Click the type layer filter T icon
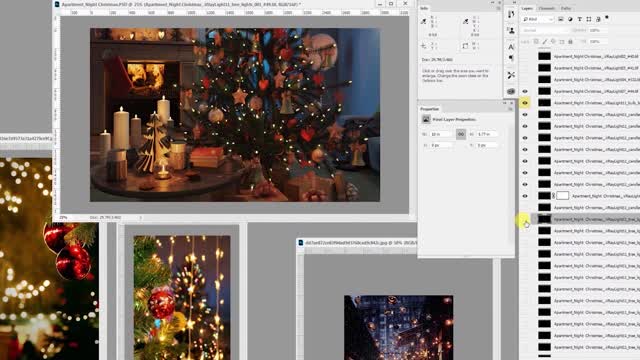This screenshot has height=360, width=640. [579, 19]
